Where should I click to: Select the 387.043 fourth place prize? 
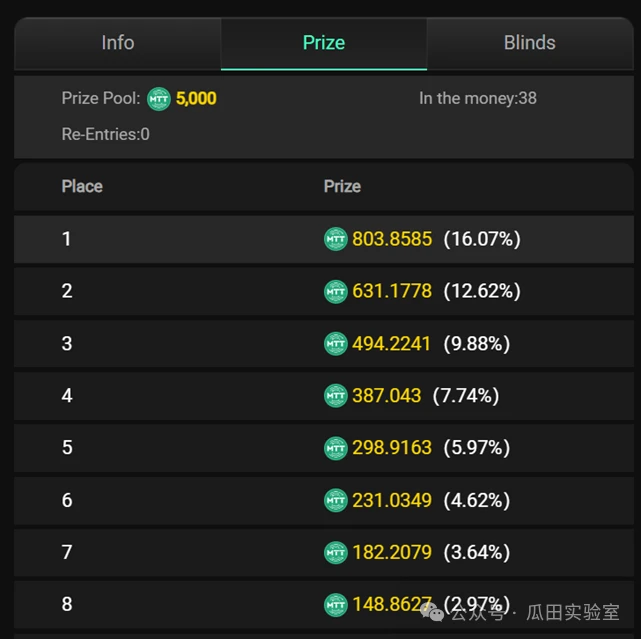pyautogui.click(x=387, y=396)
